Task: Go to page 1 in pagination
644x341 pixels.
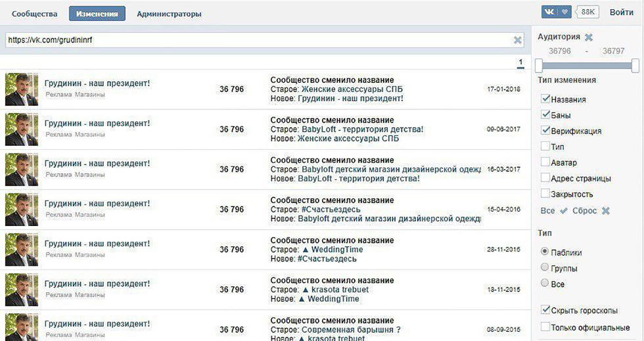Action: click(x=520, y=63)
